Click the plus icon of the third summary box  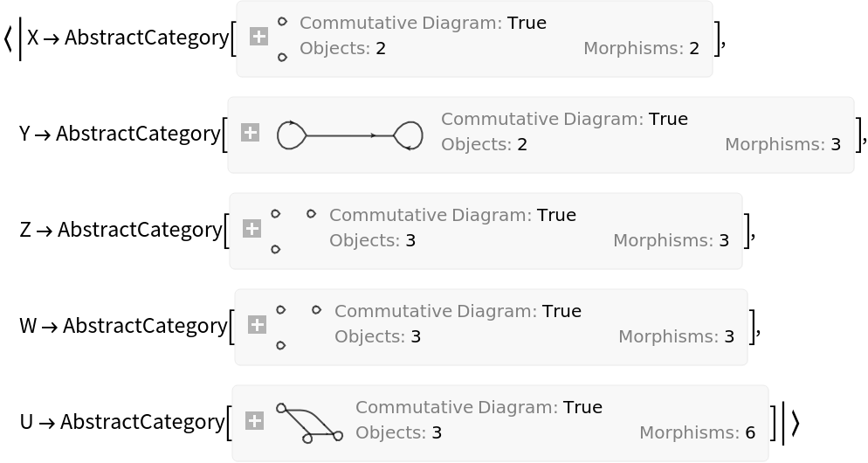(251, 229)
